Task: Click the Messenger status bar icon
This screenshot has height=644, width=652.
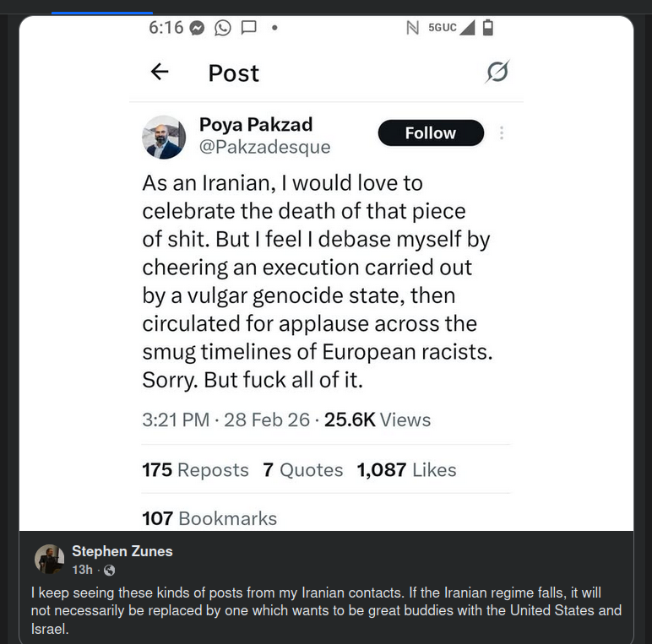Action: pos(198,27)
